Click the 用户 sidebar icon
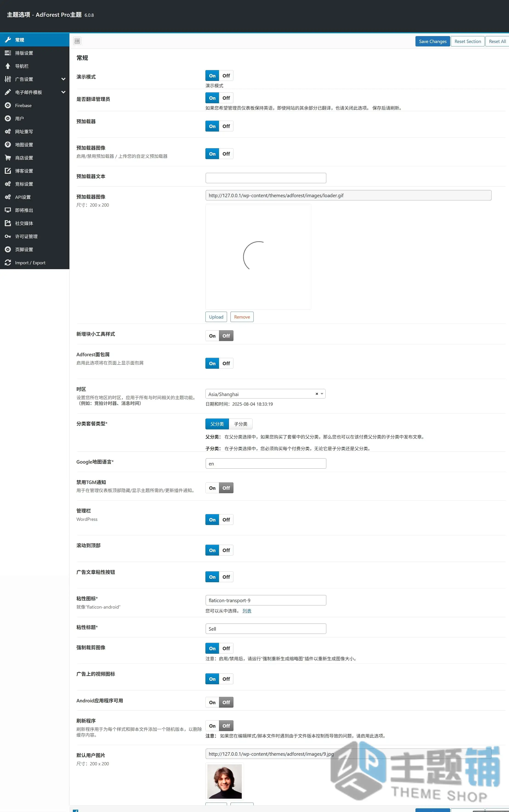Image resolution: width=509 pixels, height=812 pixels. (8, 119)
